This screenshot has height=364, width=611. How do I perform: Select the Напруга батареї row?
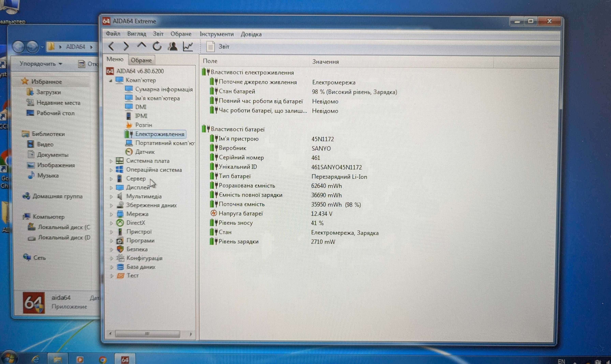(271, 214)
